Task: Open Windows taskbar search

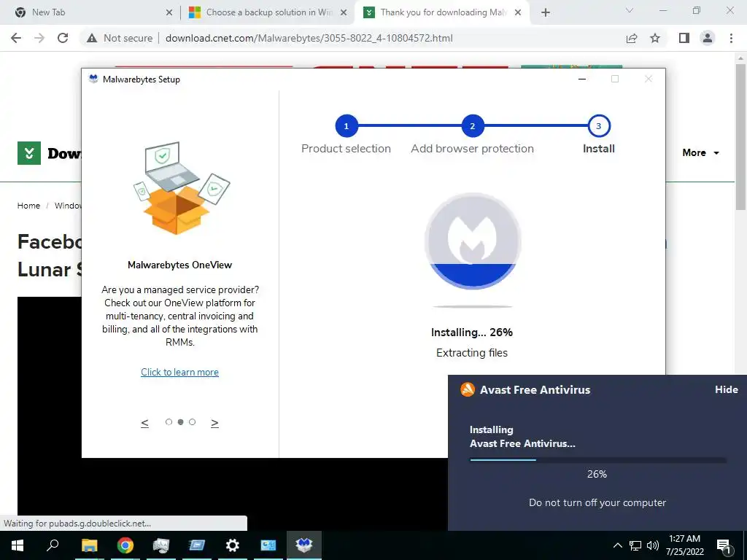Action: 53,545
